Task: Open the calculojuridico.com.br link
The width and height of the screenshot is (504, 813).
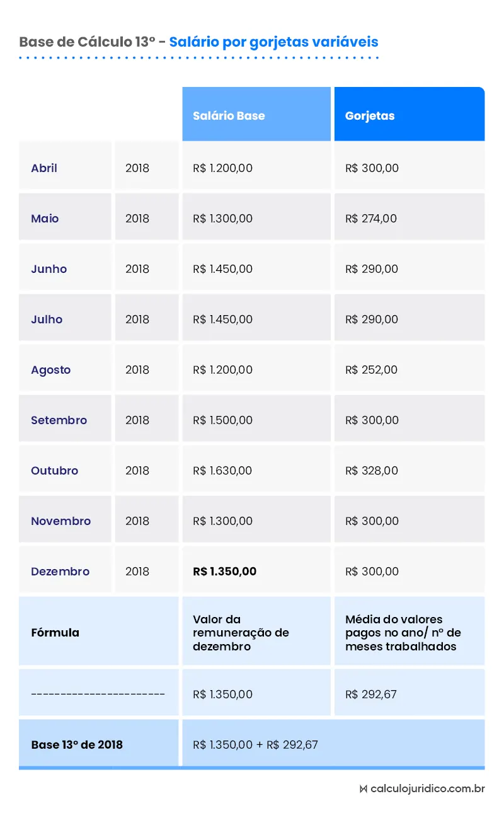Action: tap(428, 789)
